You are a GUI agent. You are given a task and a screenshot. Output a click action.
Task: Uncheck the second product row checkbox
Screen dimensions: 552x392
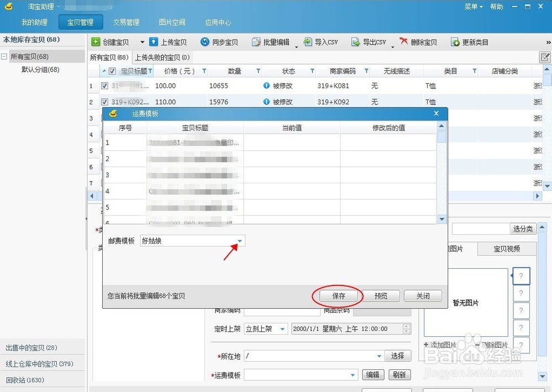(103, 101)
